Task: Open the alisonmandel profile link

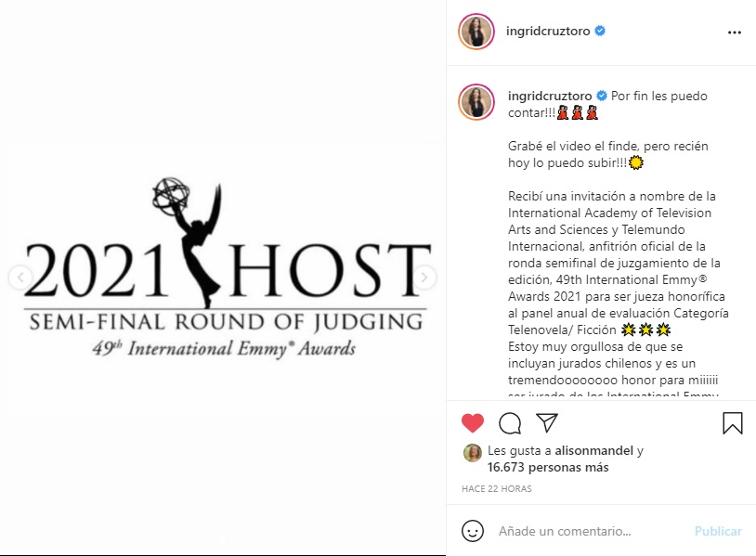Action: (593, 450)
